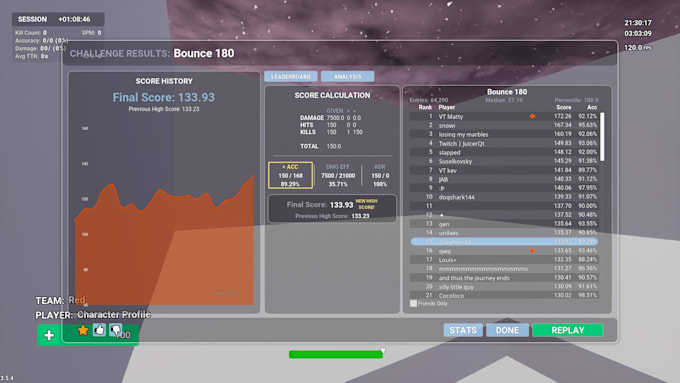The width and height of the screenshot is (680, 383).
Task: Click the green health bar
Action: 336,354
